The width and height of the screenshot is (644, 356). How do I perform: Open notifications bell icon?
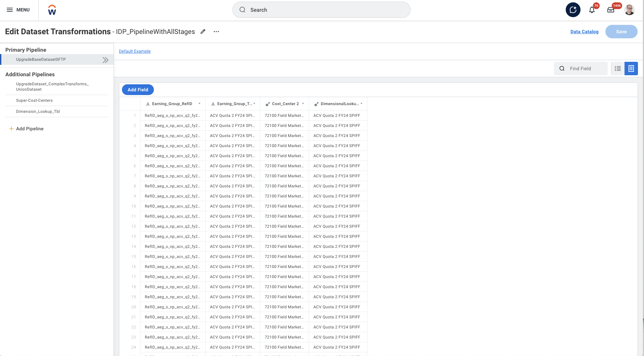point(592,10)
